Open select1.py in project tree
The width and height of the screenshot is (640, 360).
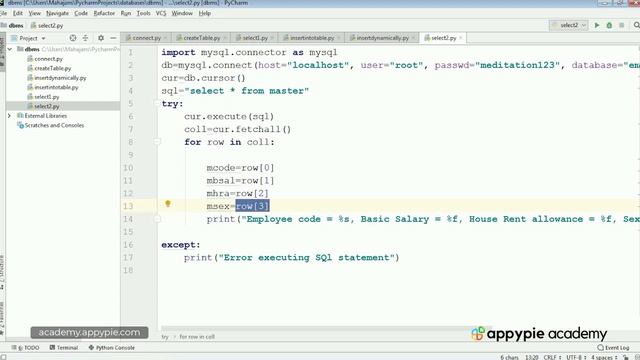(47, 97)
